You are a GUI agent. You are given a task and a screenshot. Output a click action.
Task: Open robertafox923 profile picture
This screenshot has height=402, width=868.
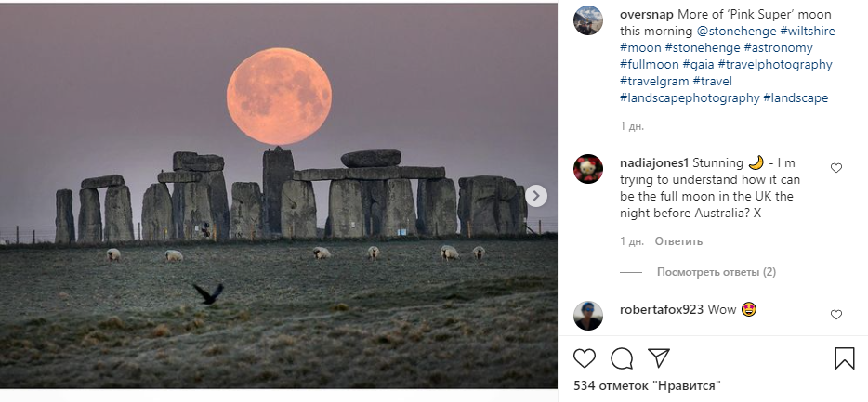[x=588, y=316]
